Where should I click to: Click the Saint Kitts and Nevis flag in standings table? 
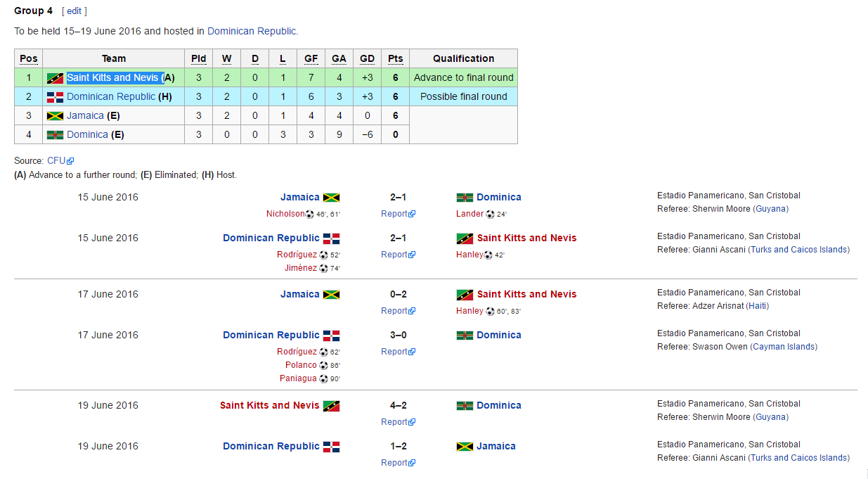tap(55, 78)
